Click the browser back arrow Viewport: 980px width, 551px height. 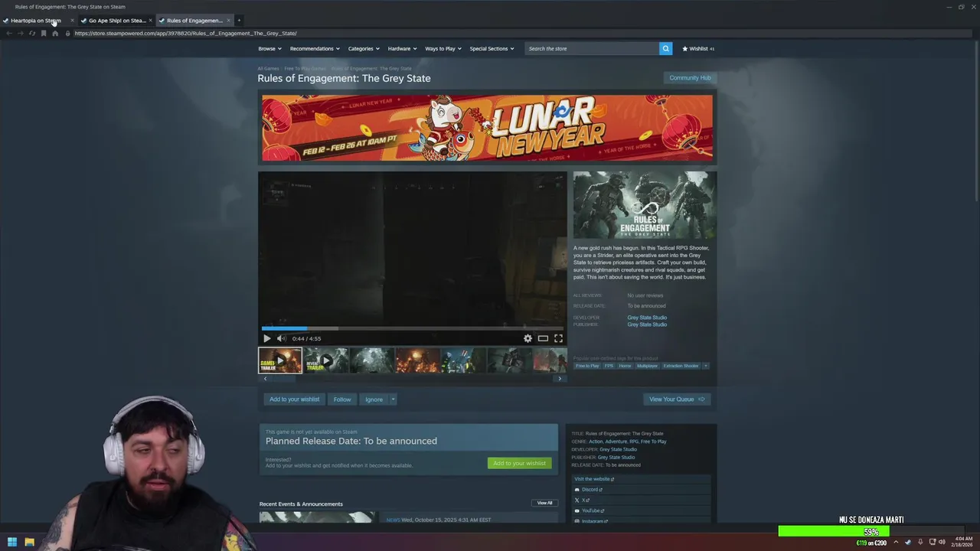9,34
